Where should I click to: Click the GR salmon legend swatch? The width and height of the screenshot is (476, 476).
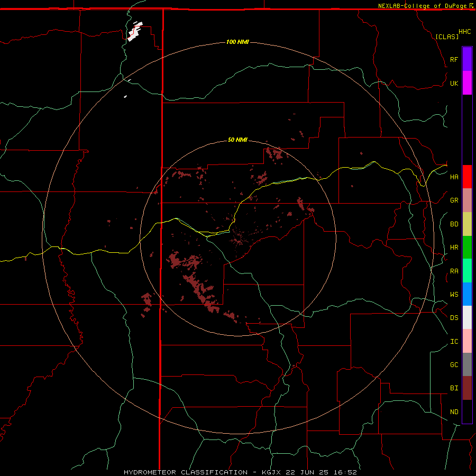pos(467,200)
